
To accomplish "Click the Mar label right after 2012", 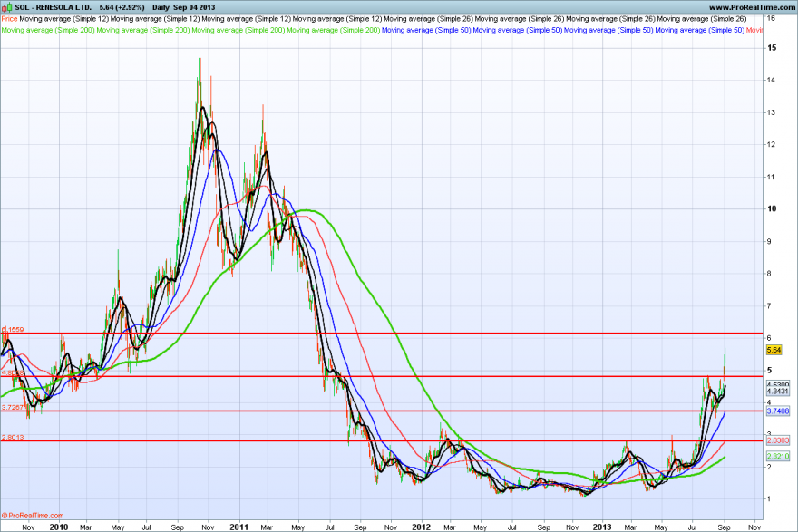I will click(450, 527).
